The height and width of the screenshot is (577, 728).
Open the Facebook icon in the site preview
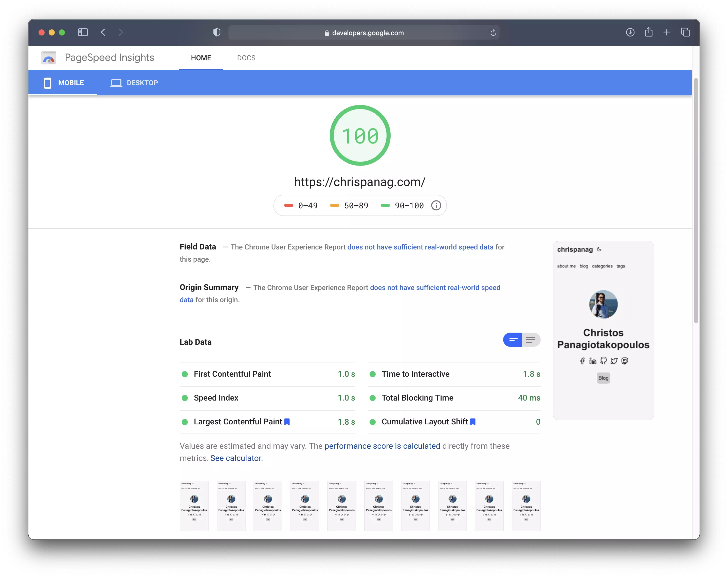pyautogui.click(x=582, y=361)
